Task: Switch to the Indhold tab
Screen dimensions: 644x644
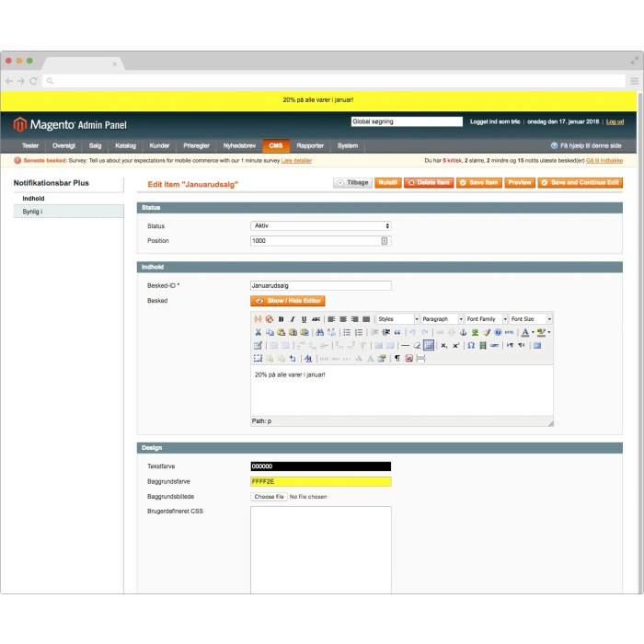Action: click(69, 199)
